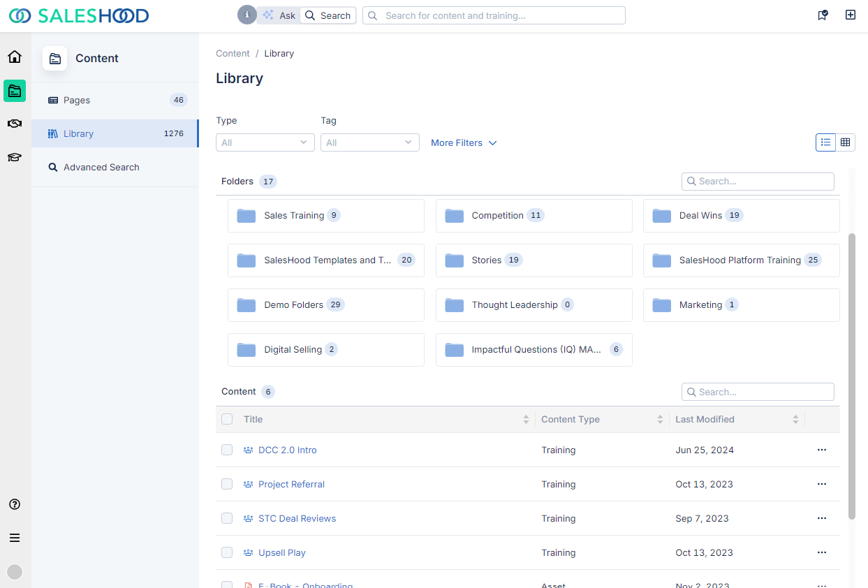Select the Content folder icon in left rail

[15, 90]
